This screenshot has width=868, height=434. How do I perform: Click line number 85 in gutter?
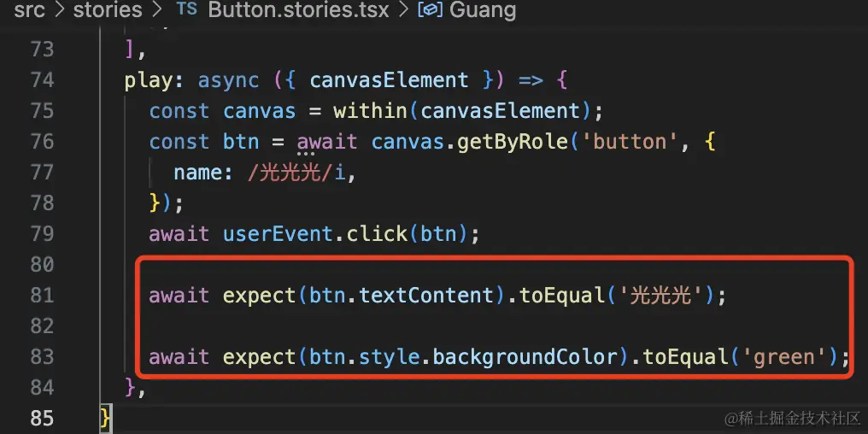[42, 419]
